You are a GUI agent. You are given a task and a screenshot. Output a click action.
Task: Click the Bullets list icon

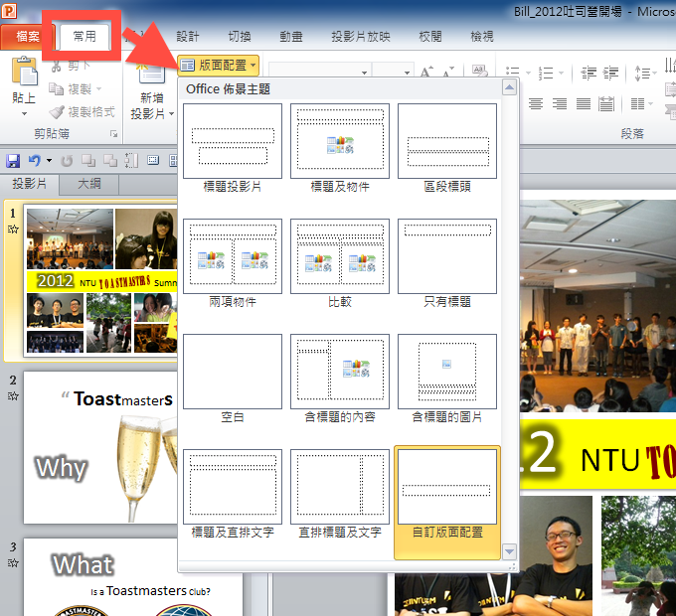tap(512, 73)
